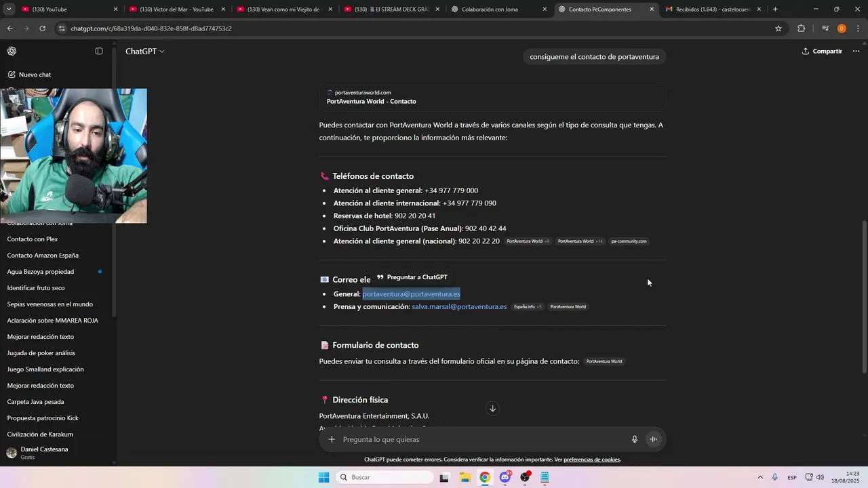Click the site info icon in address bar
The width and height of the screenshot is (868, 488).
point(62,28)
